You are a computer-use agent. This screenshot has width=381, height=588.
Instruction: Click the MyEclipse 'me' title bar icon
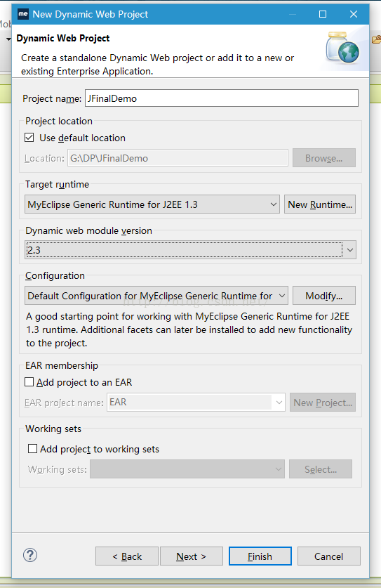pyautogui.click(x=23, y=14)
